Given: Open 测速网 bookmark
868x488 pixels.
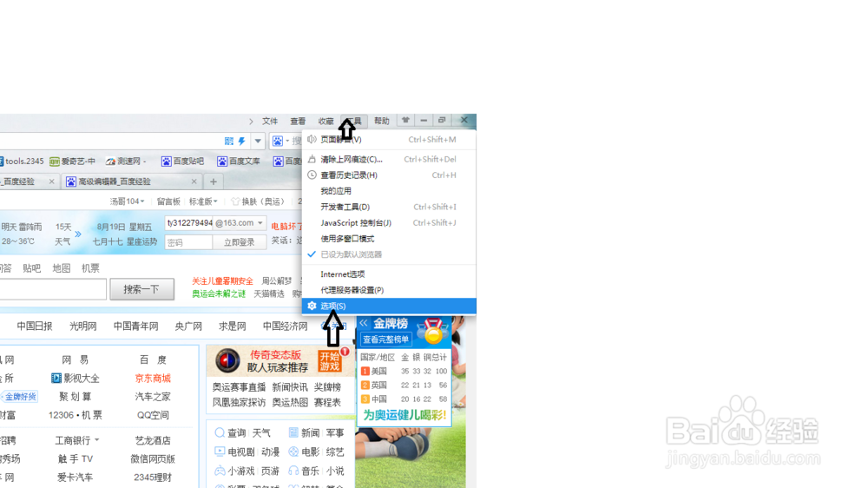Looking at the screenshot, I should click(x=126, y=162).
